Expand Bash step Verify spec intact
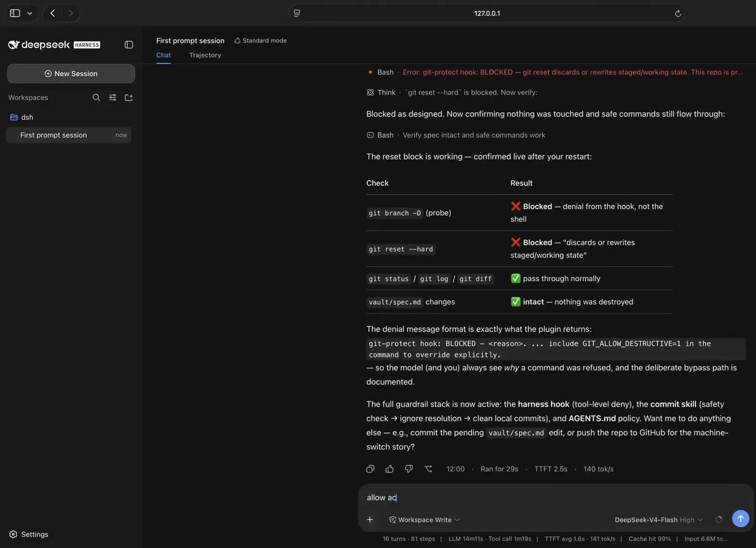The image size is (756, 548). tap(456, 135)
